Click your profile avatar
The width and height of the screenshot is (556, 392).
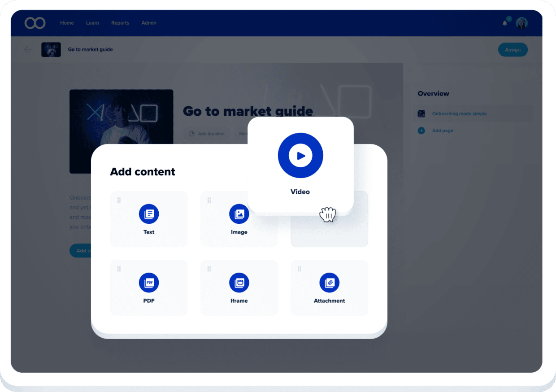pos(521,23)
